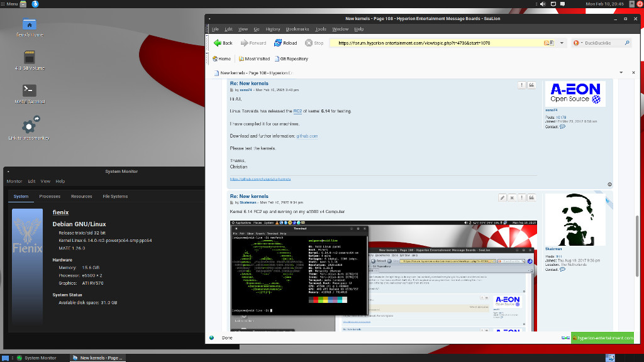
Task: Open the Home bookmark
Action: pyautogui.click(x=222, y=58)
